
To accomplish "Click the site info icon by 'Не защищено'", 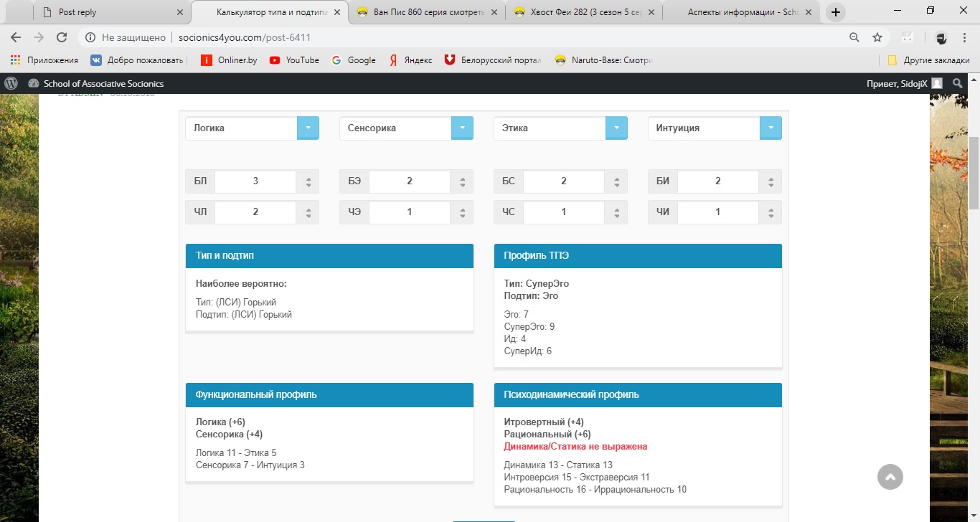I will 90,37.
